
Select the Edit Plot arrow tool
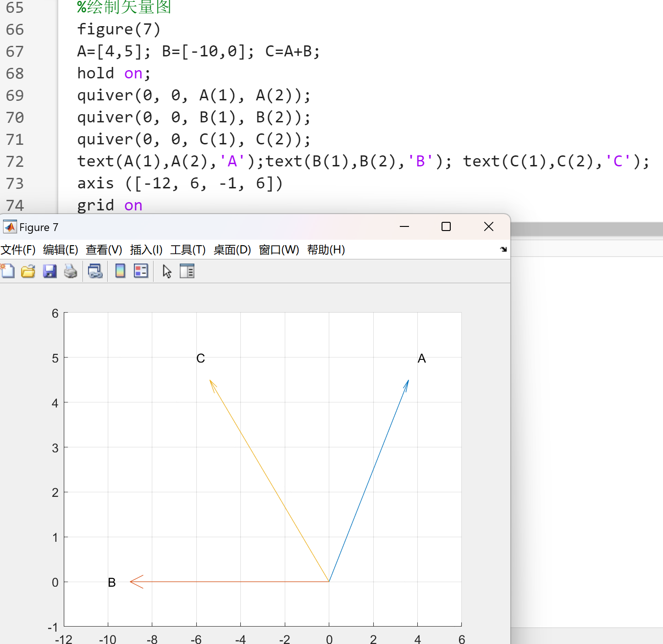(167, 271)
